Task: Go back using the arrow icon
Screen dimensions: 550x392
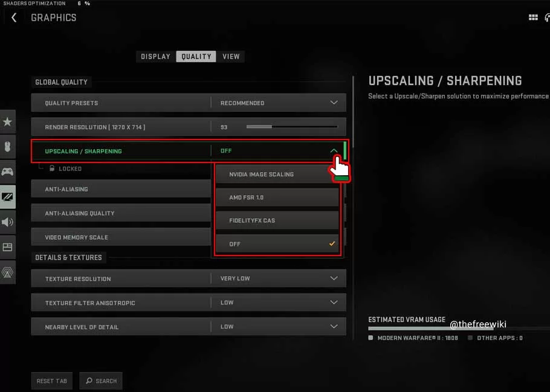Action: click(x=14, y=18)
